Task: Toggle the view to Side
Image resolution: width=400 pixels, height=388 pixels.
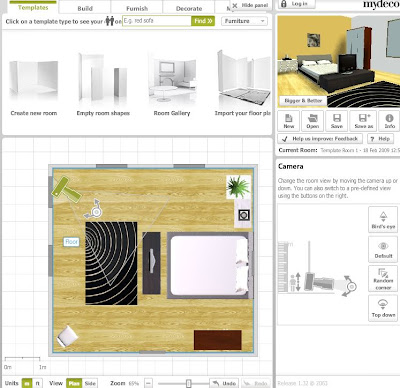Action: 90,383
